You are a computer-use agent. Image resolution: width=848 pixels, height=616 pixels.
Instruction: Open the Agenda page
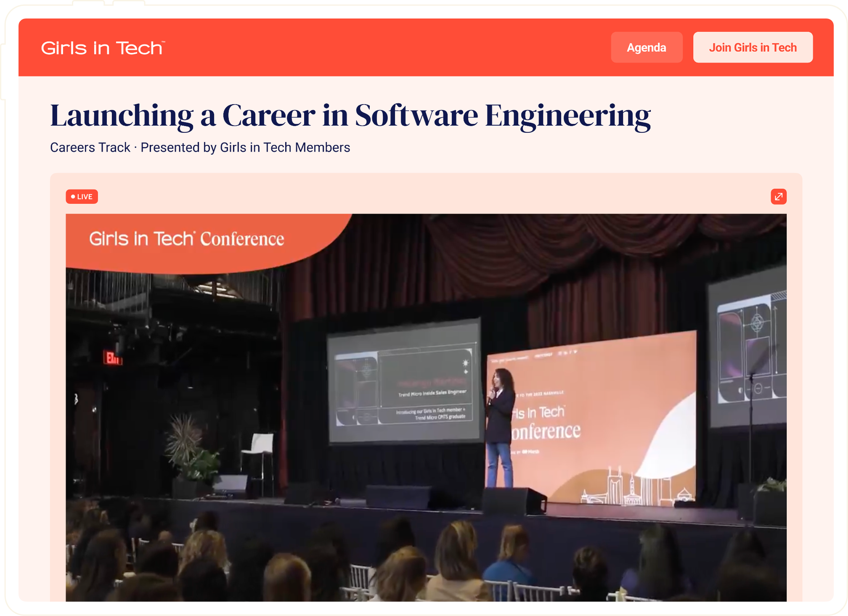(x=646, y=48)
